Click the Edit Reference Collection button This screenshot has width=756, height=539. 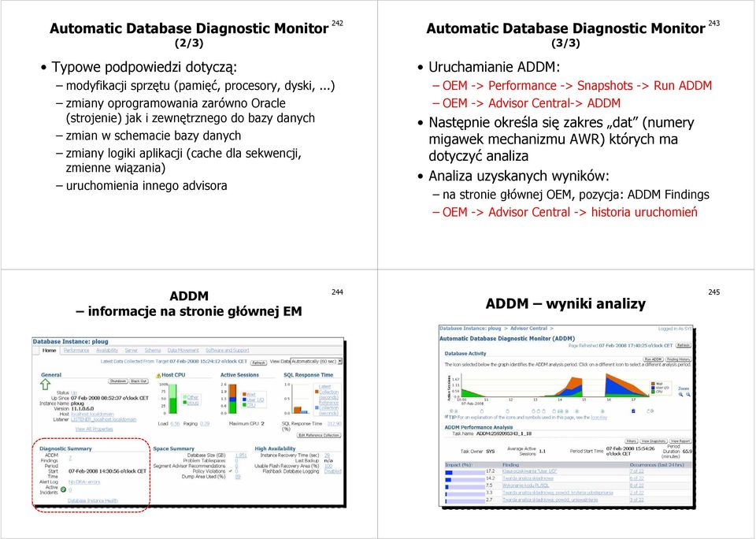pos(319,435)
